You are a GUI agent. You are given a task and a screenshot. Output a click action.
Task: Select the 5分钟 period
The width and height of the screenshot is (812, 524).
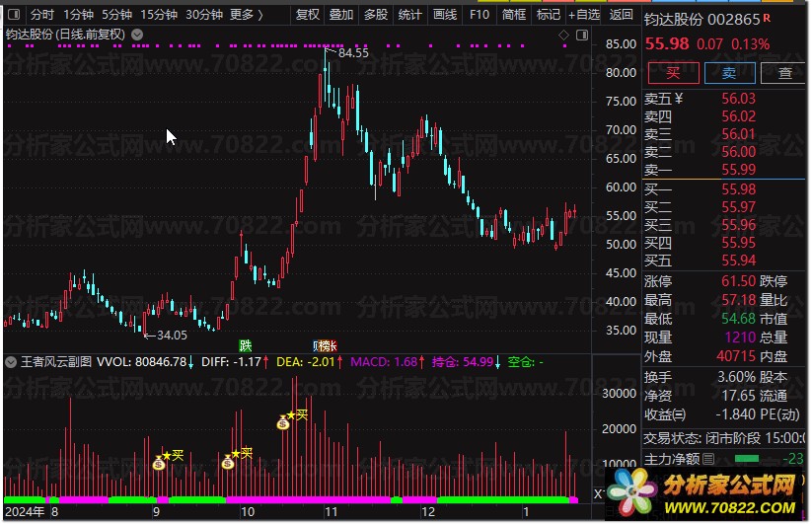coord(117,15)
